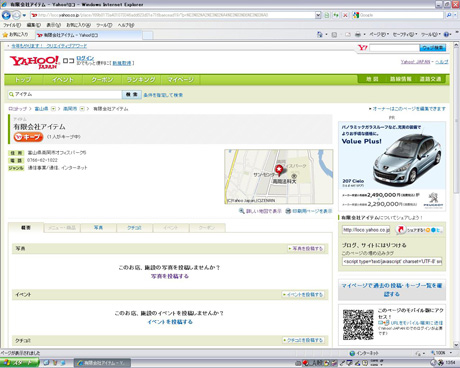
Task: Click the printer icon in command bar
Action: click(x=358, y=34)
